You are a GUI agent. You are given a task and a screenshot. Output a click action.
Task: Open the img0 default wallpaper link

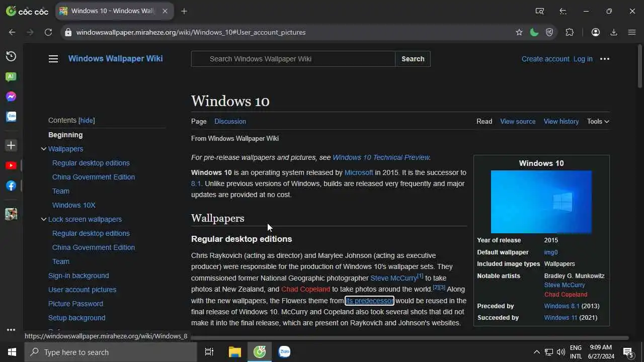pyautogui.click(x=551, y=252)
